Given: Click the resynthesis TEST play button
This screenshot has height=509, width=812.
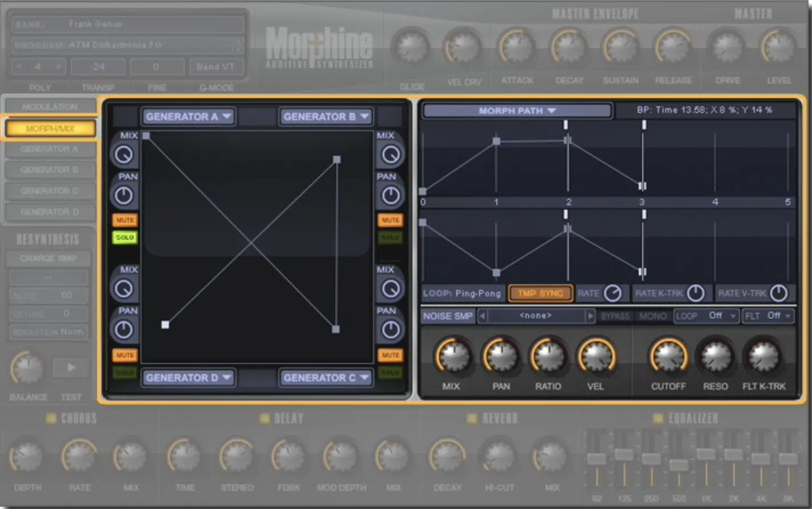Looking at the screenshot, I should [x=71, y=367].
